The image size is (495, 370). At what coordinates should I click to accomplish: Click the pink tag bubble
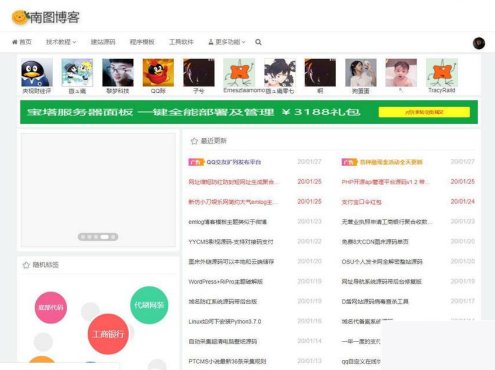(x=51, y=307)
